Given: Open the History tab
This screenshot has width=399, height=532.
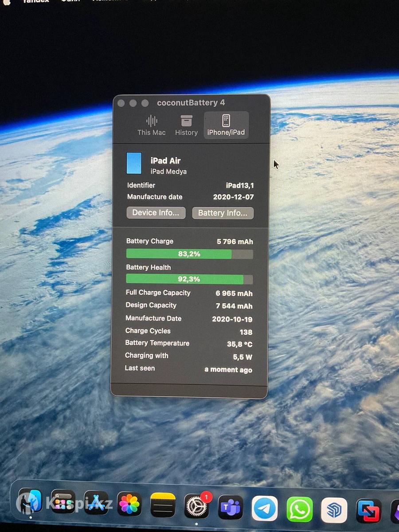Looking at the screenshot, I should (186, 125).
